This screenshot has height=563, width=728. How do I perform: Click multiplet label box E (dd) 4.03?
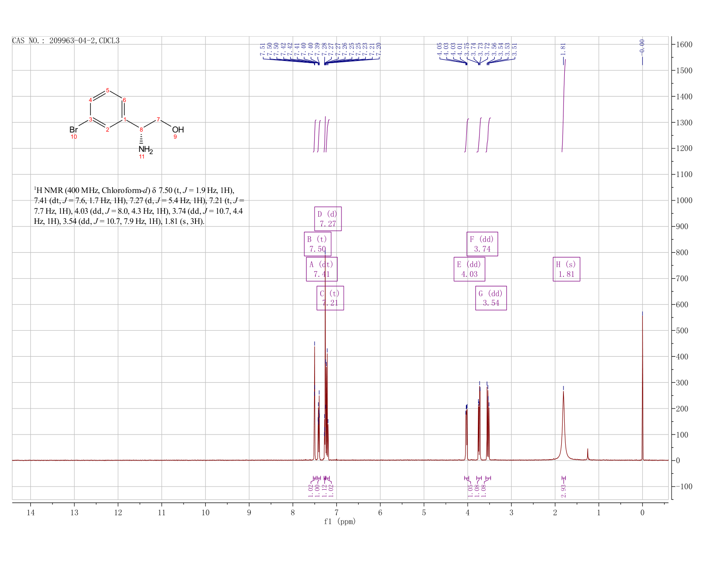[469, 269]
